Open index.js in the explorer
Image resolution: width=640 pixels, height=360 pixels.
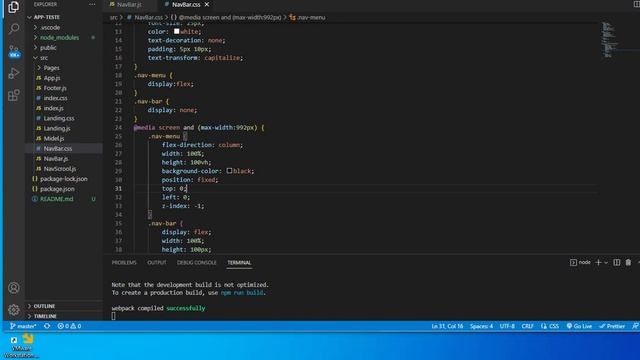click(53, 108)
